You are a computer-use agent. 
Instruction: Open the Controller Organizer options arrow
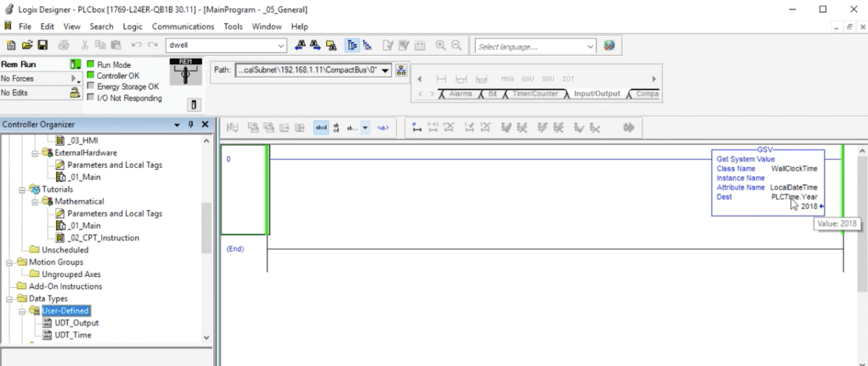coord(178,124)
